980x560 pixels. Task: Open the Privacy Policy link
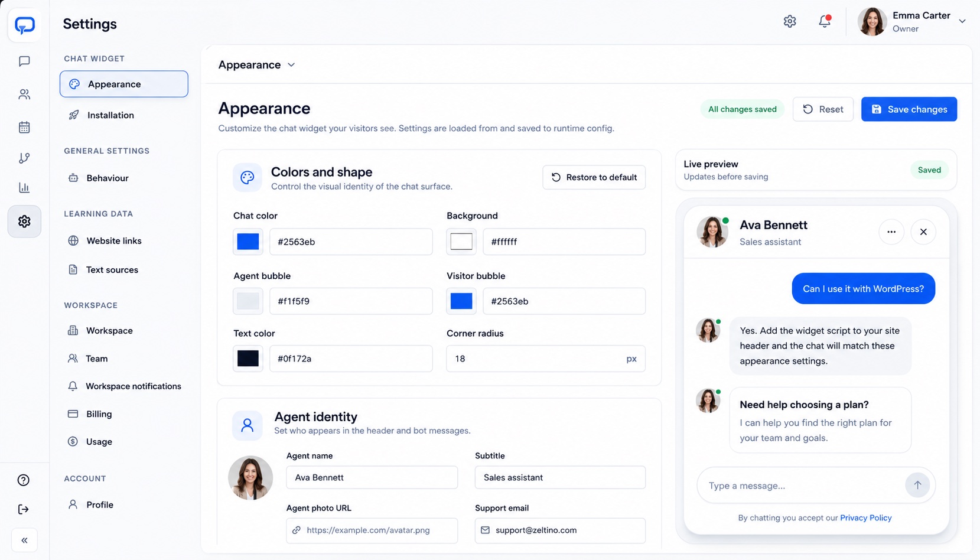[865, 518]
